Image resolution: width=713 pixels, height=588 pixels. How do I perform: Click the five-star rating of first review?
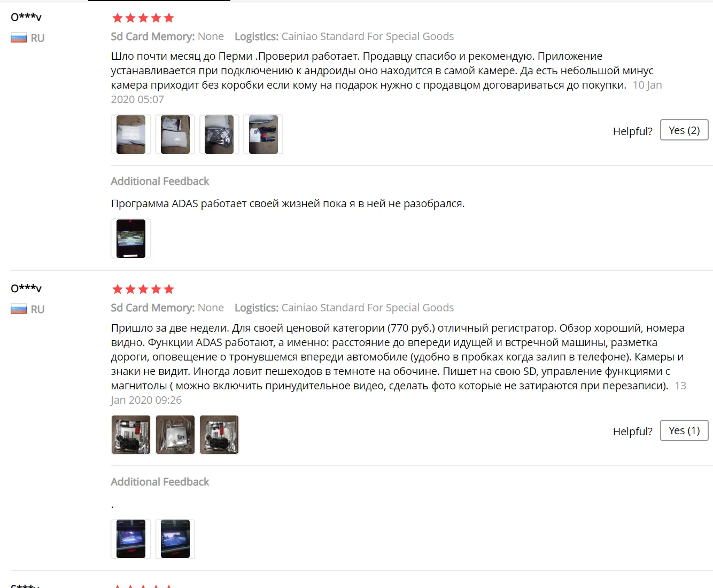click(143, 18)
